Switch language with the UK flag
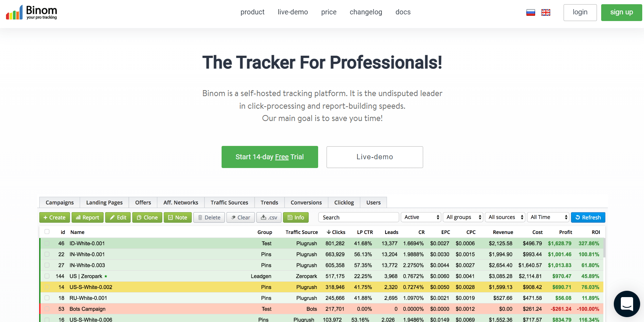This screenshot has width=644, height=322. 546,13
